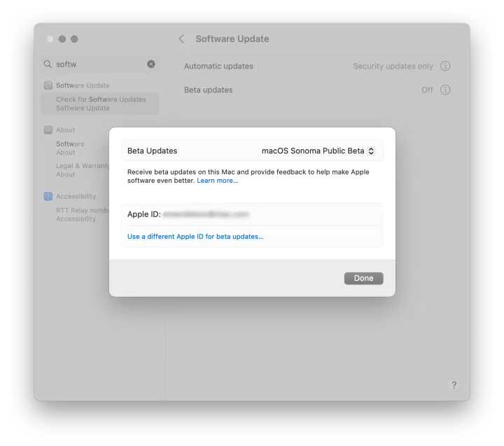Click the back chevron beside Software Update

[x=181, y=39]
